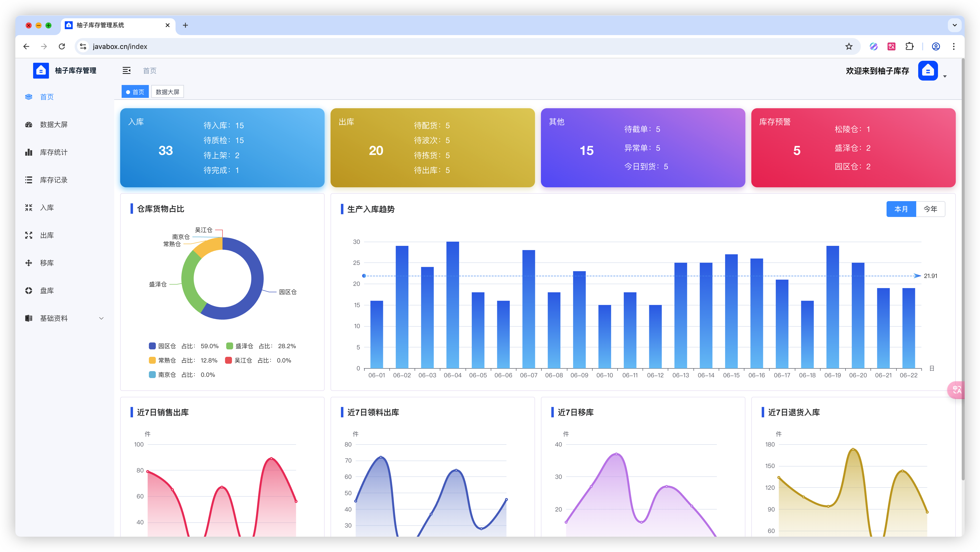Select the 首页 page tab

click(x=135, y=92)
